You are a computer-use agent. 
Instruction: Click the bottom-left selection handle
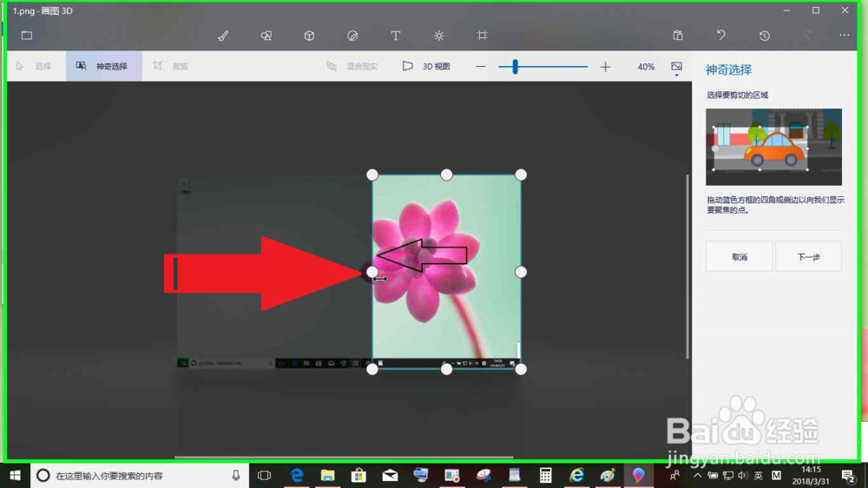(372, 369)
